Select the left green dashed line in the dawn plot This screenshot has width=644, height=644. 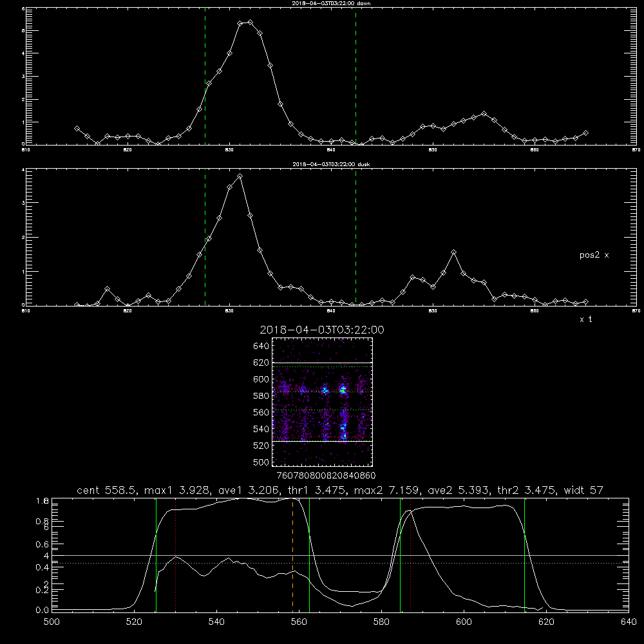pos(205,76)
